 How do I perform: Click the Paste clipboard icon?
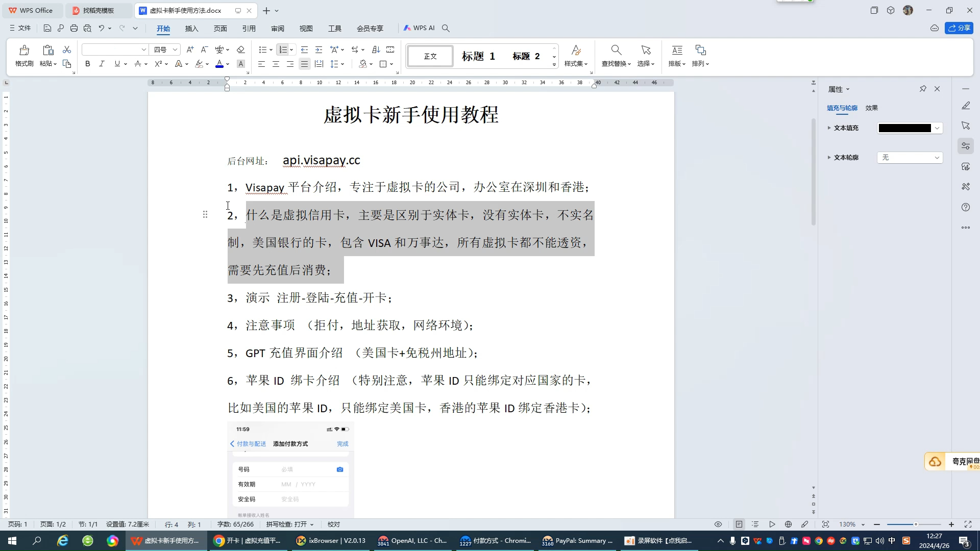click(48, 50)
